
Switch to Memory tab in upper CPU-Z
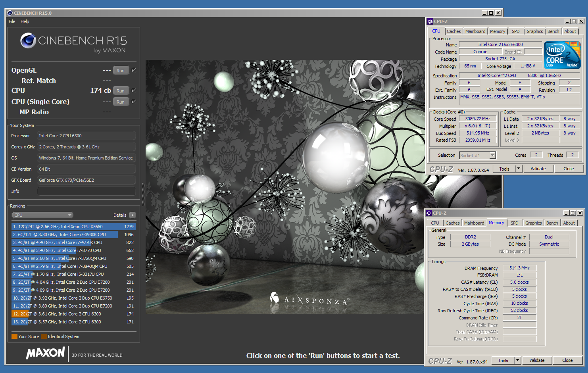pos(498,31)
